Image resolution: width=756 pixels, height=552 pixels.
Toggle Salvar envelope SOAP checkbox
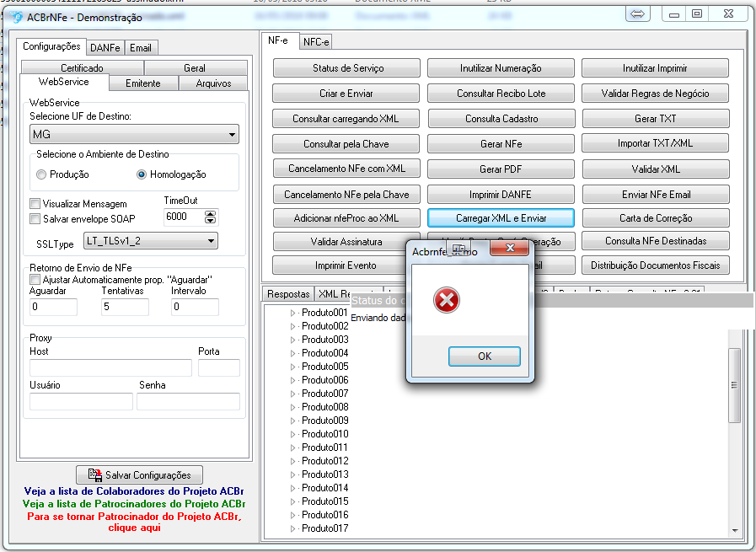(35, 219)
